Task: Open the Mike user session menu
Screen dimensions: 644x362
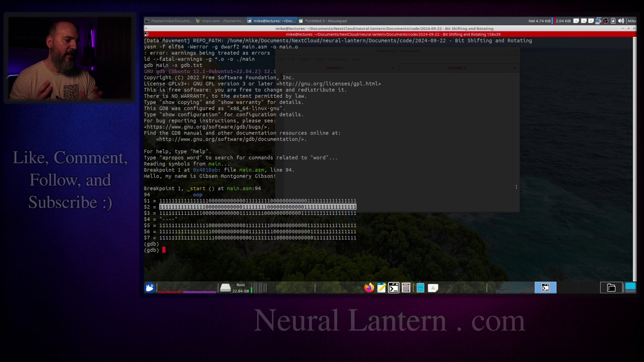Action: coord(632,21)
